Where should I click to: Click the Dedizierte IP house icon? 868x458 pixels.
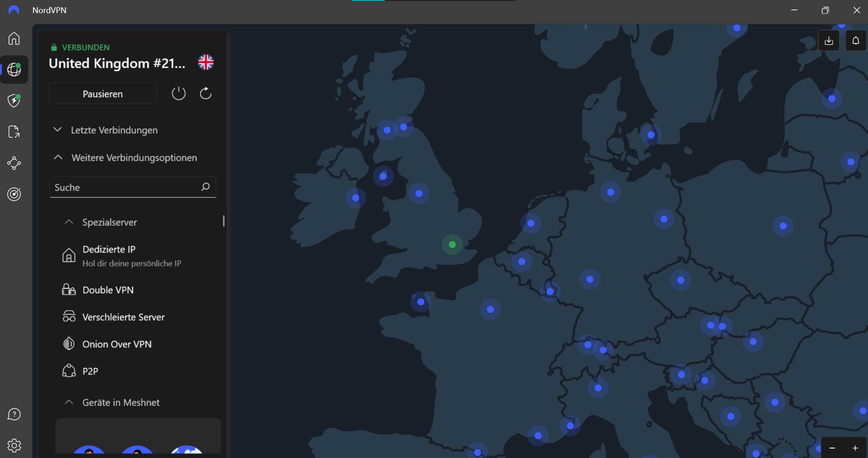pyautogui.click(x=69, y=255)
